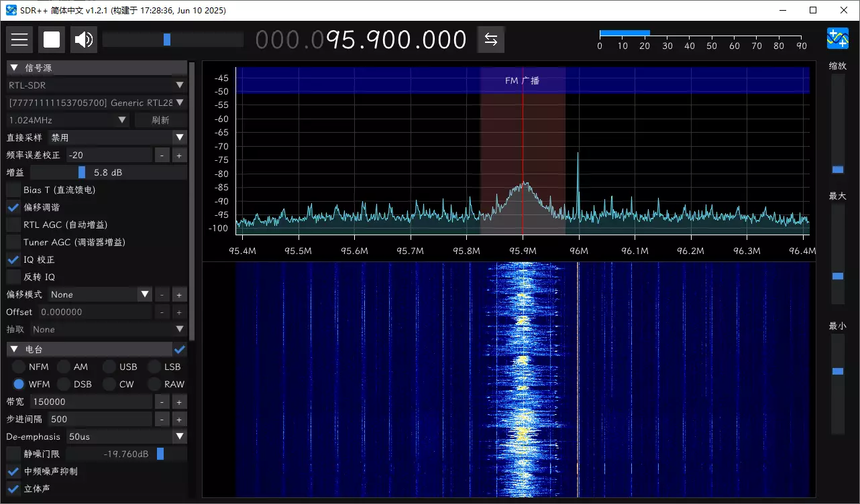Select the AM demodulation mode
The width and height of the screenshot is (860, 504).
pos(64,367)
